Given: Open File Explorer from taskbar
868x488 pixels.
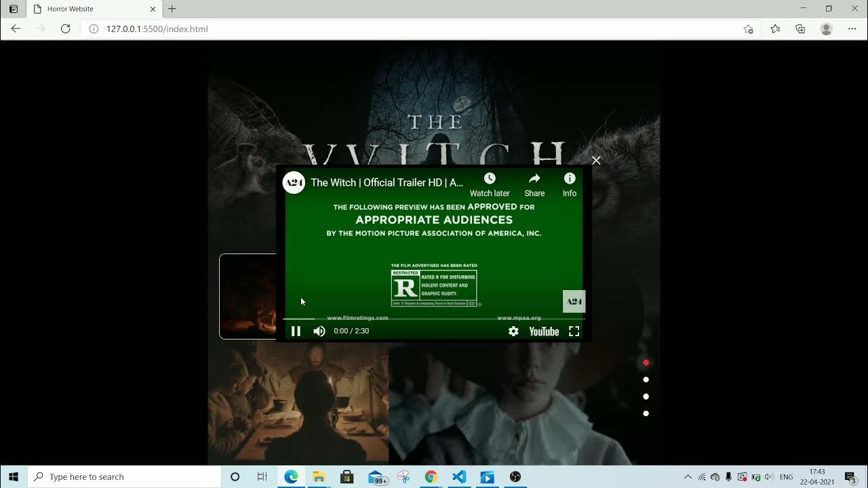Looking at the screenshot, I should pyautogui.click(x=319, y=476).
